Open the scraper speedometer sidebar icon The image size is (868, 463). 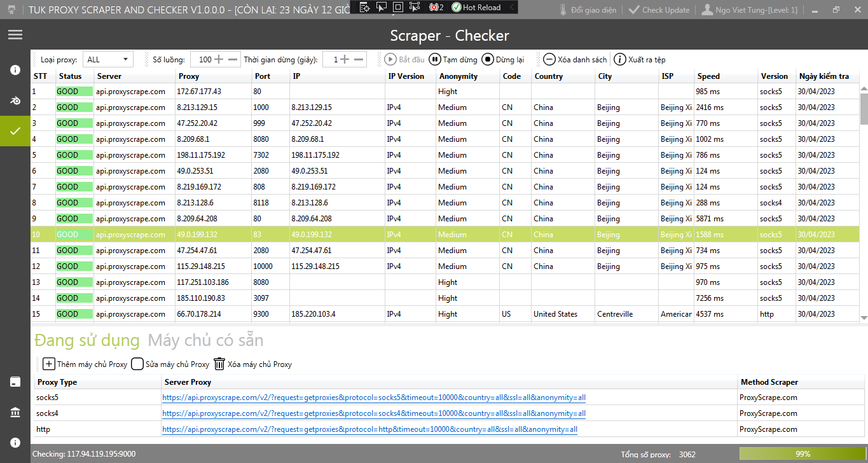(x=15, y=100)
